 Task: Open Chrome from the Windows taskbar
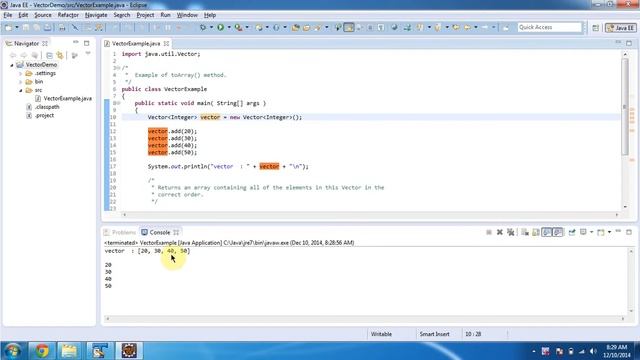42,351
